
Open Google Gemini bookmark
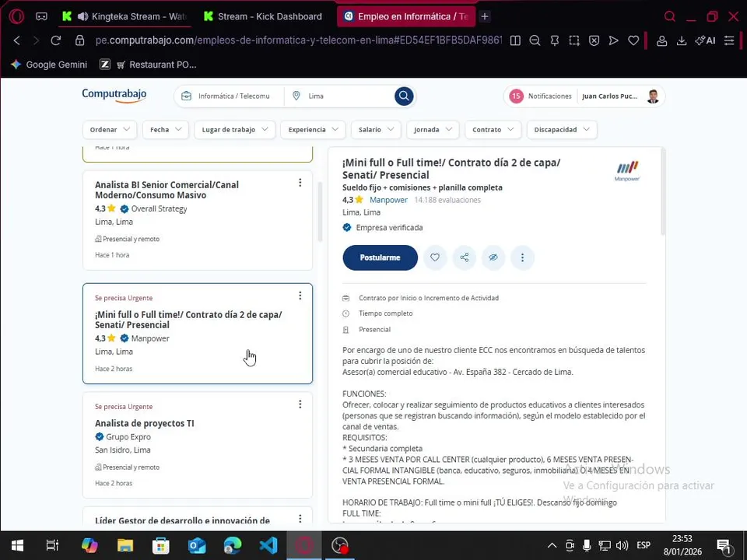[48, 65]
